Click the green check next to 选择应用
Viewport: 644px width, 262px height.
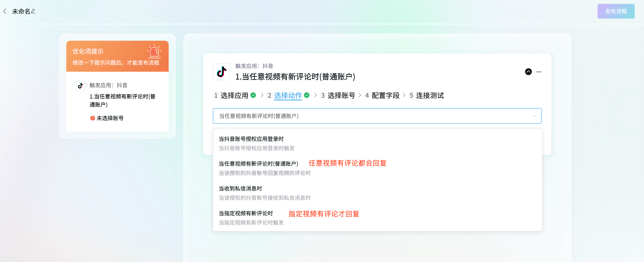click(x=253, y=95)
